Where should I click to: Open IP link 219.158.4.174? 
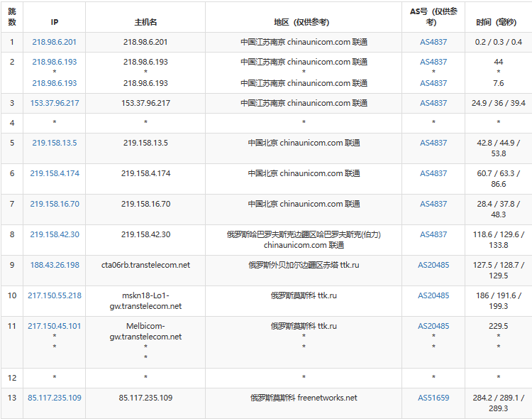pos(55,174)
